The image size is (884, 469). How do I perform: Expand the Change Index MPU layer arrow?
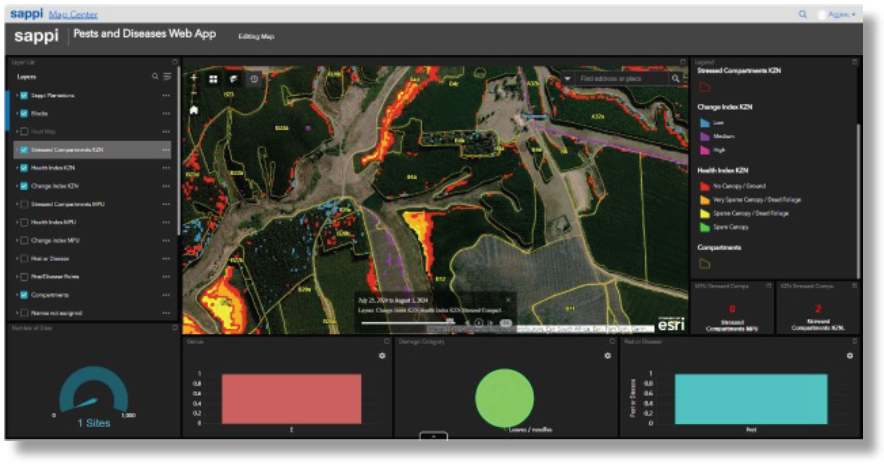17,241
